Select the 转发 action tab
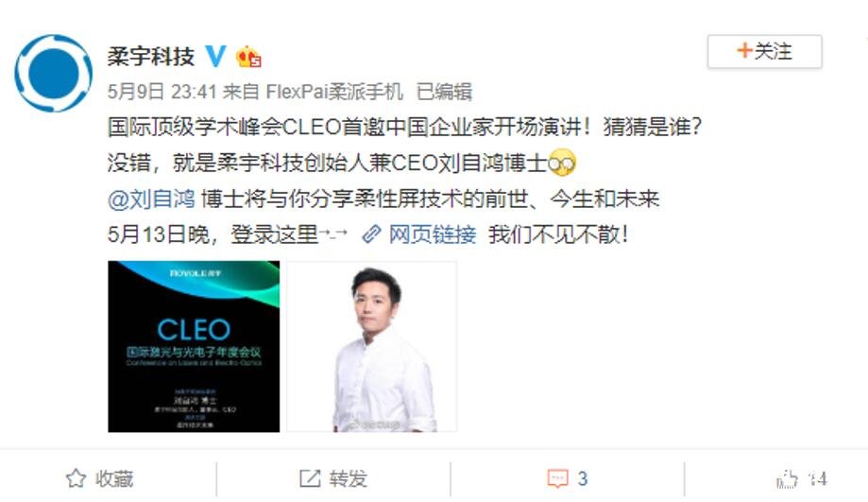868x502 pixels. (x=333, y=478)
